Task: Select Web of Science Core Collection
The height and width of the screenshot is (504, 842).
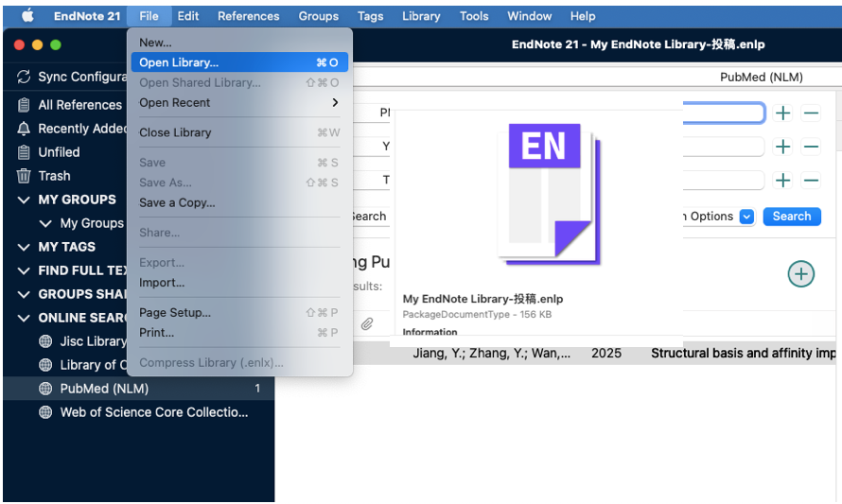Action: click(x=153, y=412)
